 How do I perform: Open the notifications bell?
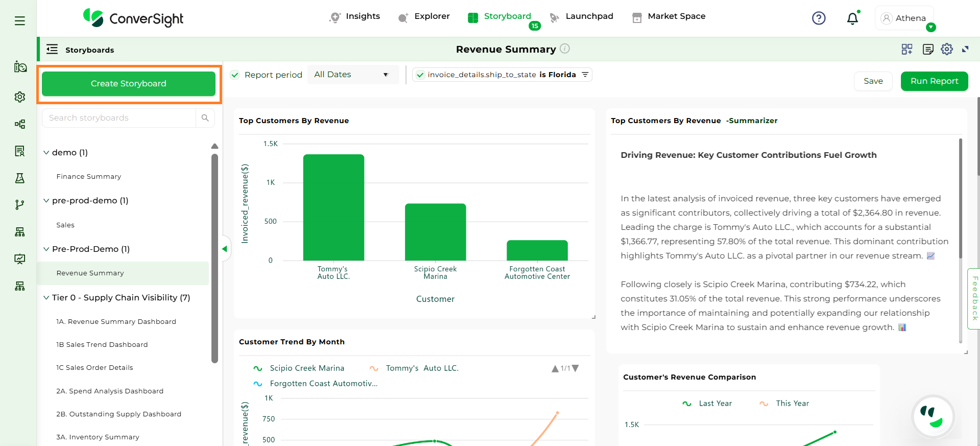coord(852,19)
